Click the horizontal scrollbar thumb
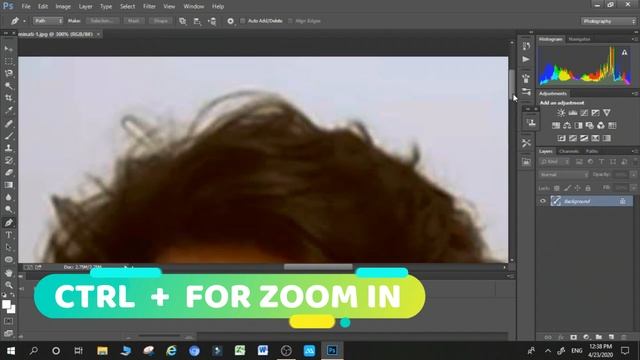 tap(318, 267)
